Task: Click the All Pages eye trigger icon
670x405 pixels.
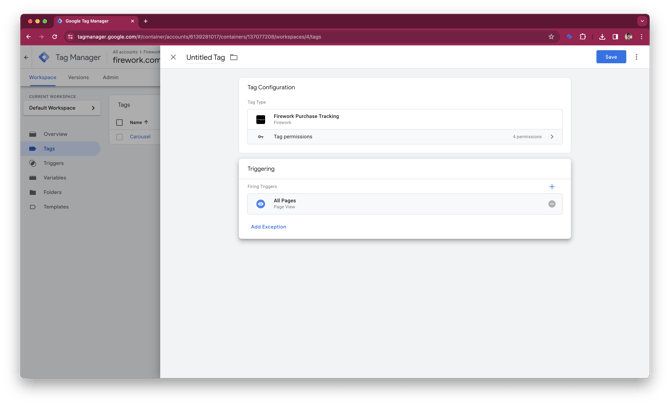Action: click(261, 204)
